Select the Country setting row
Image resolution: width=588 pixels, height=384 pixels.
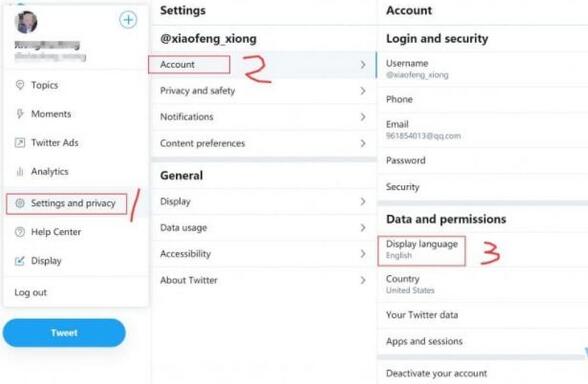(x=483, y=284)
